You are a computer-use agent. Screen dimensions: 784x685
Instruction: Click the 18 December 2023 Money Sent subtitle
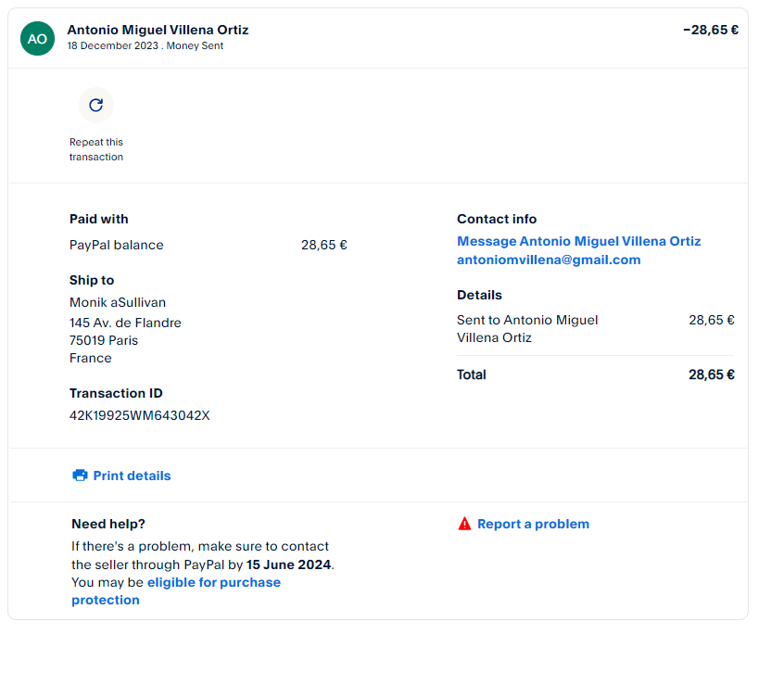coord(145,45)
